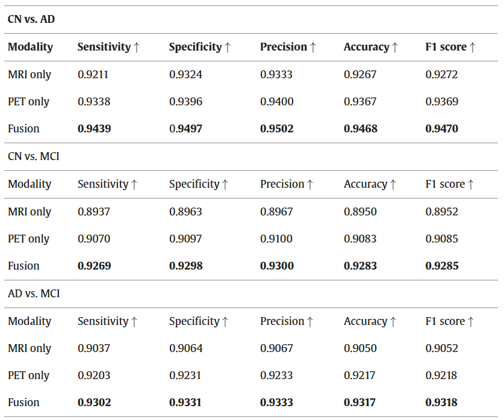
Task: Click the up arrow beside bold Sensitivity header
Action: (137, 47)
